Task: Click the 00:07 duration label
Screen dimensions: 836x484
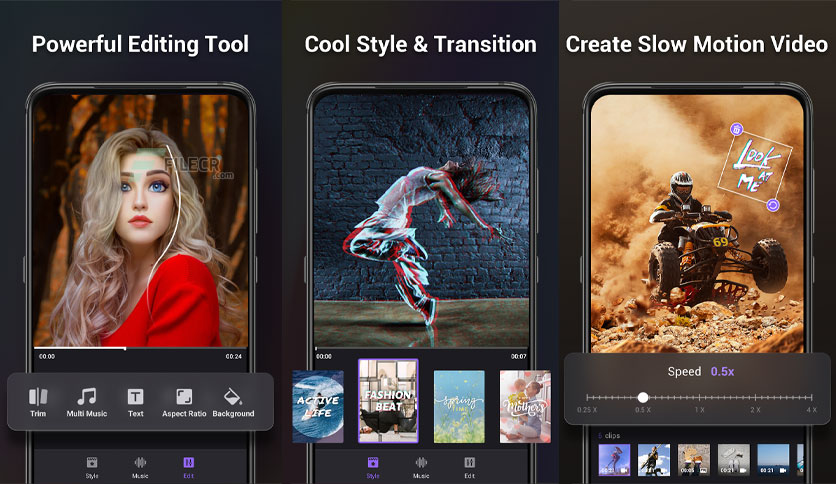Action: click(x=519, y=356)
